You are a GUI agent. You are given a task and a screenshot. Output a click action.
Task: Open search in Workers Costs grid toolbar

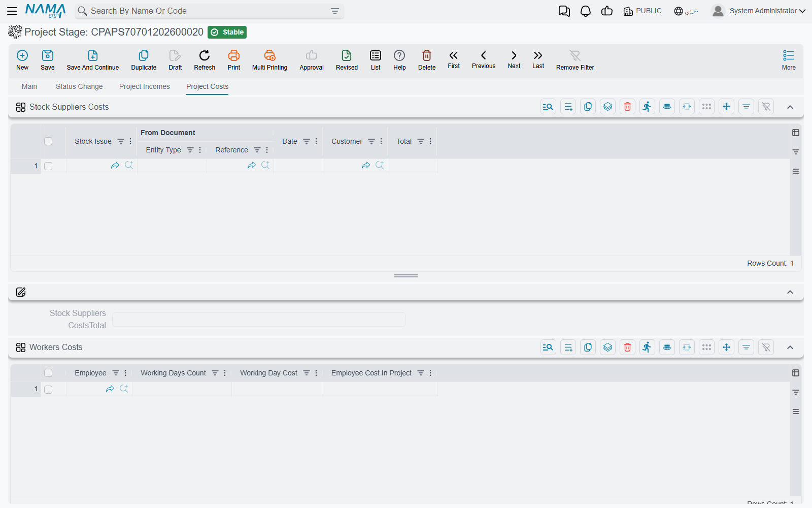tap(548, 347)
